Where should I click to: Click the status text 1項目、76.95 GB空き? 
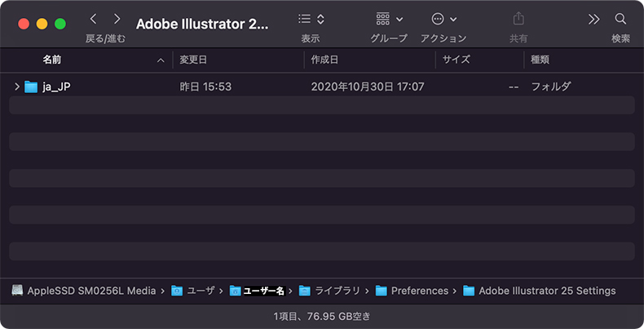point(322,316)
